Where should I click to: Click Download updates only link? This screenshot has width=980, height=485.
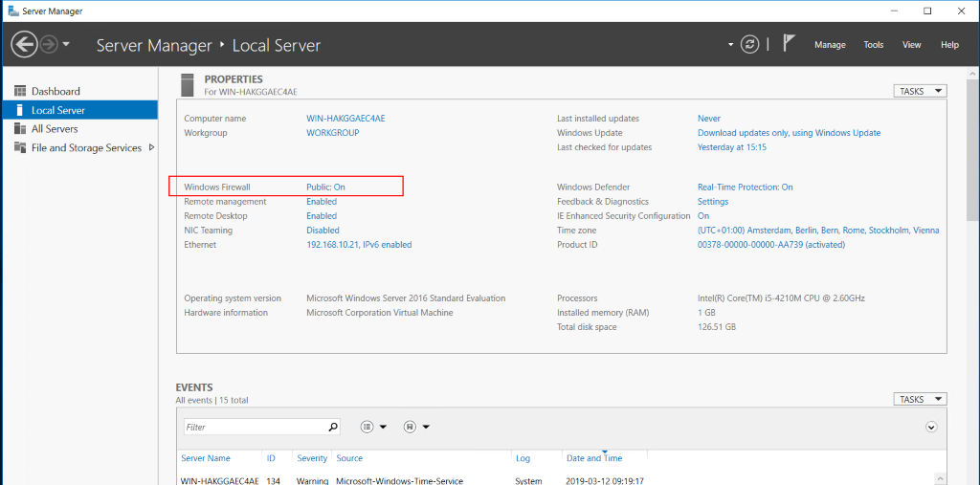pos(789,133)
